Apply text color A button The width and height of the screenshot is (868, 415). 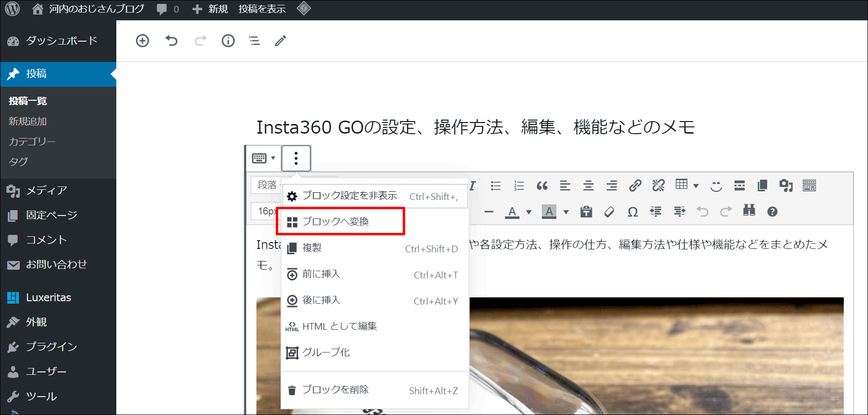pyautogui.click(x=512, y=212)
